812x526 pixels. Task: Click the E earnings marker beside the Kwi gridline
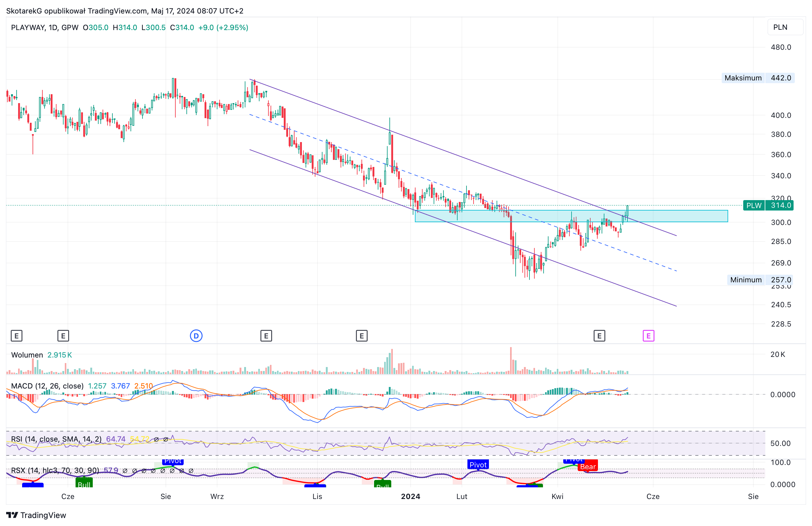[599, 336]
